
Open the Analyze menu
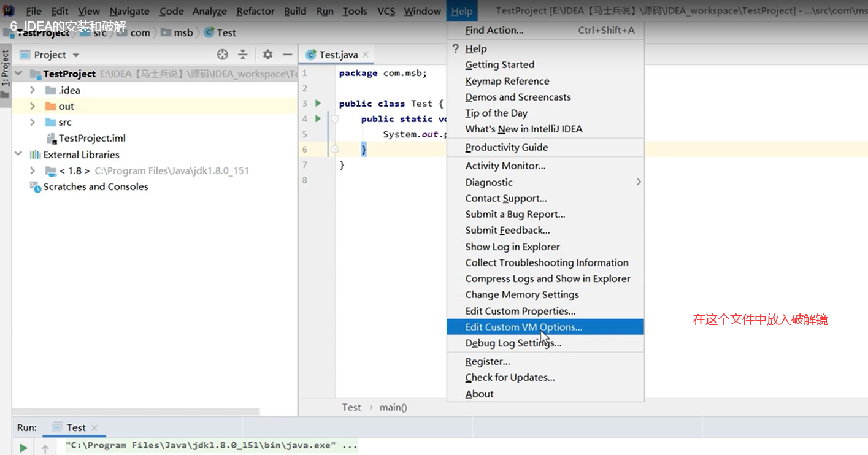pos(209,11)
